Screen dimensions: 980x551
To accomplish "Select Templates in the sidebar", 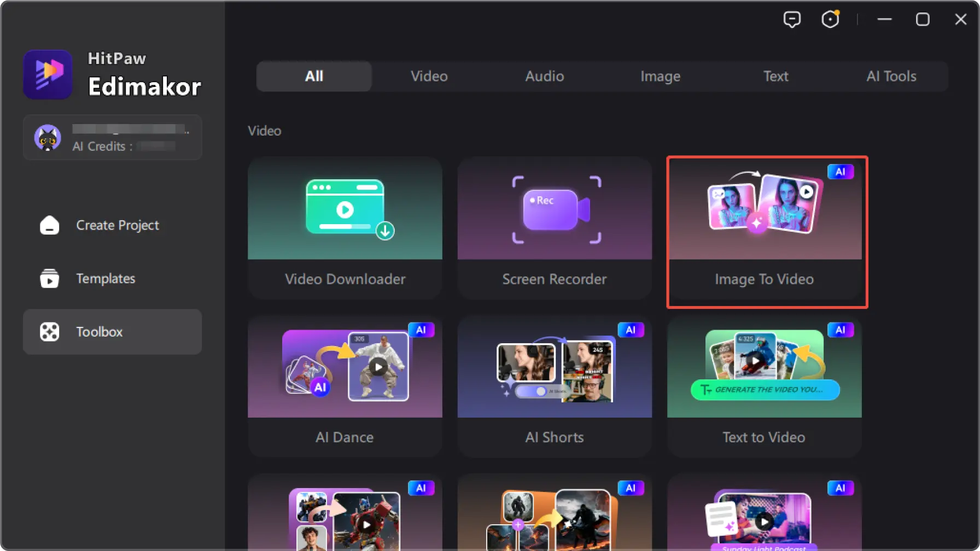I will coord(113,278).
